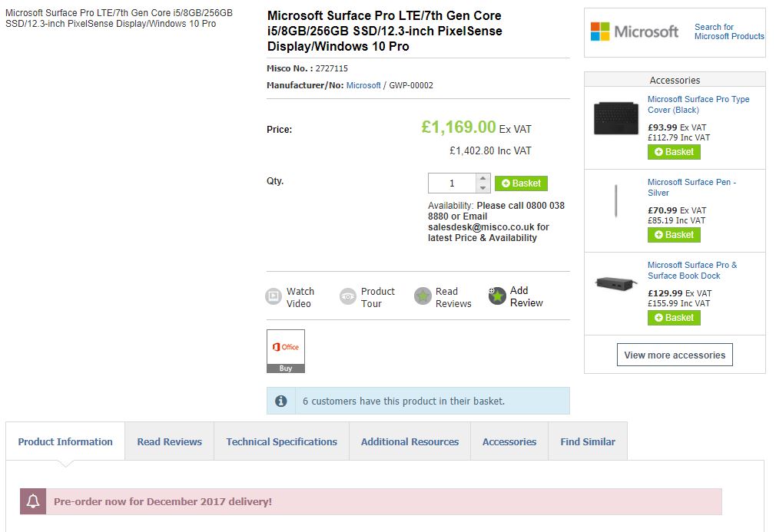
Task: Open the Office Buy badge
Action: (x=285, y=351)
